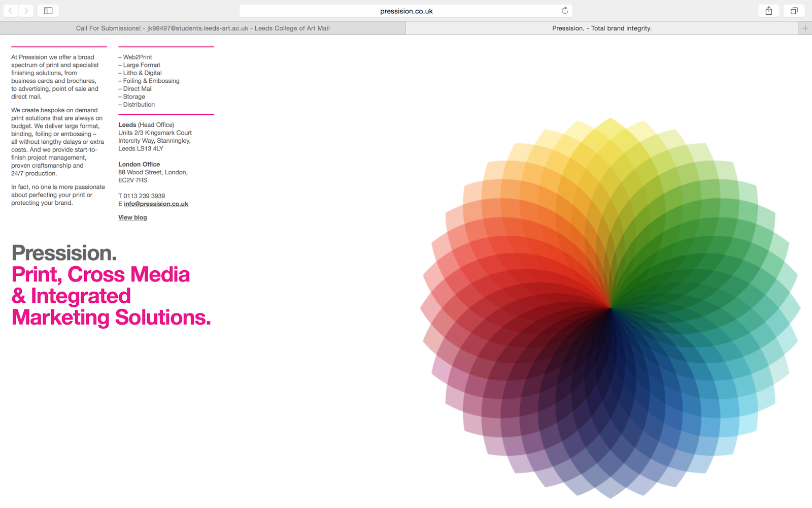Click the Direct Mail service item
The width and height of the screenshot is (812, 508).
tap(136, 88)
